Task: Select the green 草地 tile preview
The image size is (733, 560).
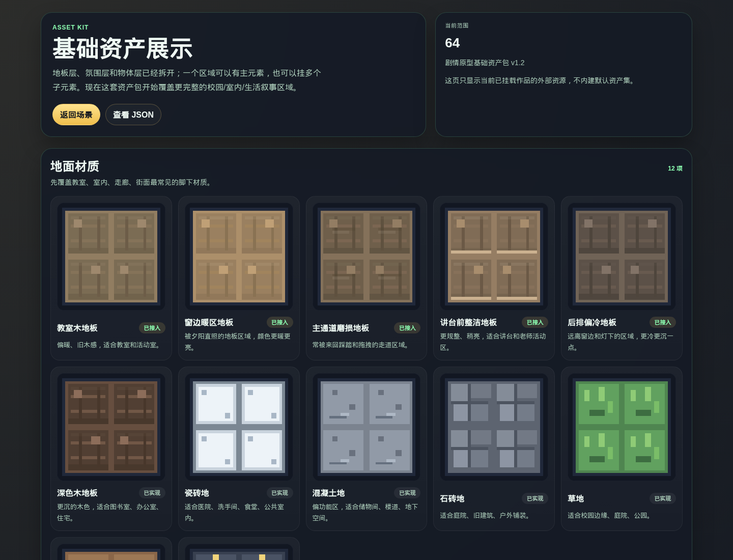Action: 622,427
